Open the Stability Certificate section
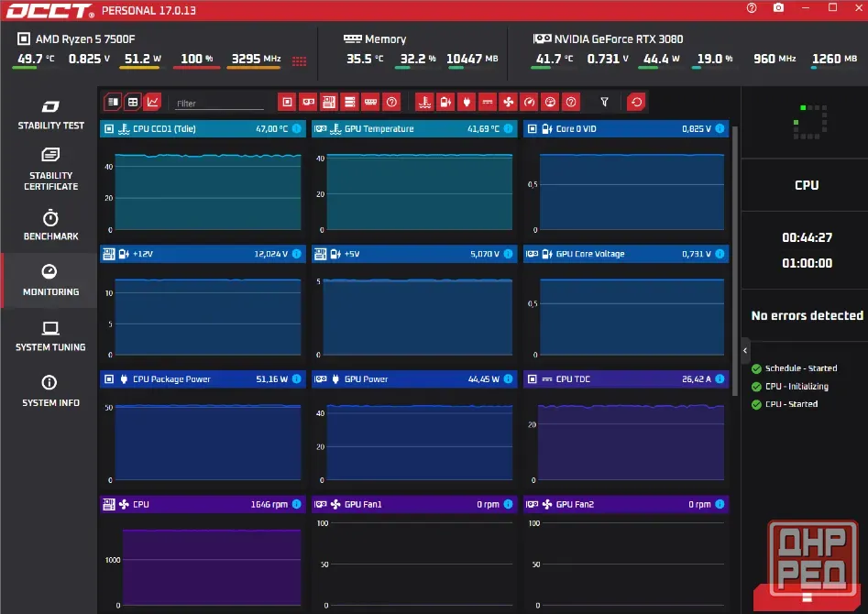Viewport: 868px width, 614px height. click(x=50, y=169)
